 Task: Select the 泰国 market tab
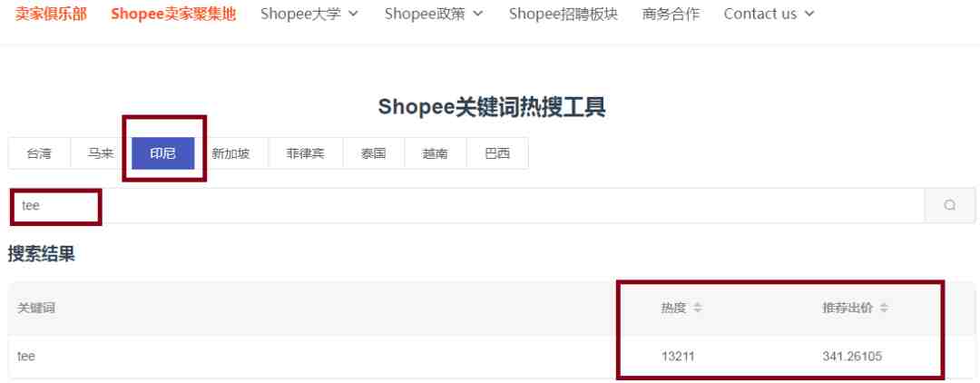(374, 153)
